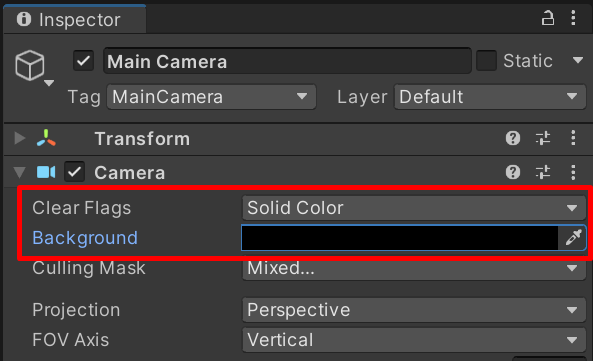Expand the Transform component foldout
593x361 pixels.
pyautogui.click(x=19, y=138)
